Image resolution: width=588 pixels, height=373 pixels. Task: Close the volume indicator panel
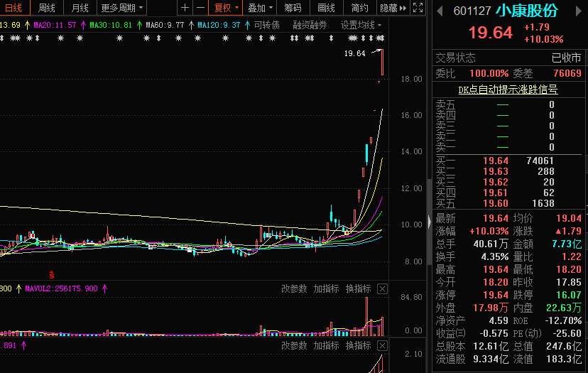point(382,289)
